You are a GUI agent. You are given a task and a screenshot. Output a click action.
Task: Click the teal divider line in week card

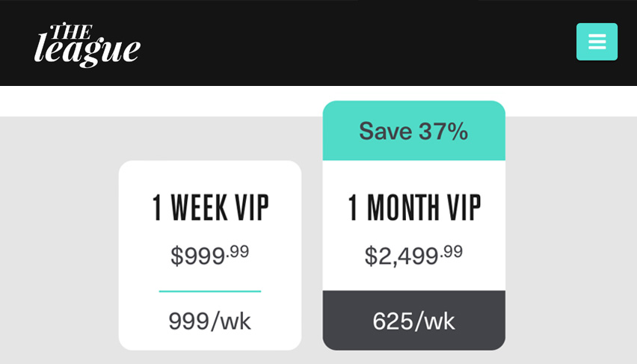pos(210,291)
